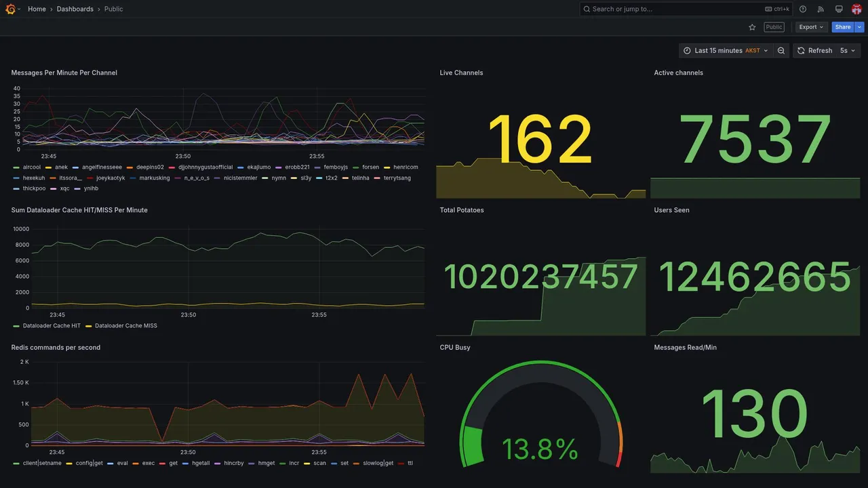Star this dashboard as favorite
Viewport: 868px width, 488px height.
[752, 27]
